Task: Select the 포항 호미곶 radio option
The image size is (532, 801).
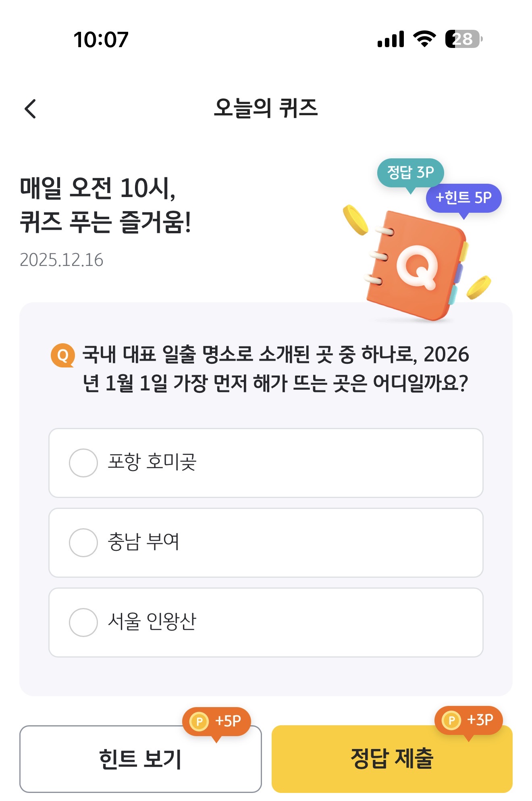Action: tap(266, 463)
